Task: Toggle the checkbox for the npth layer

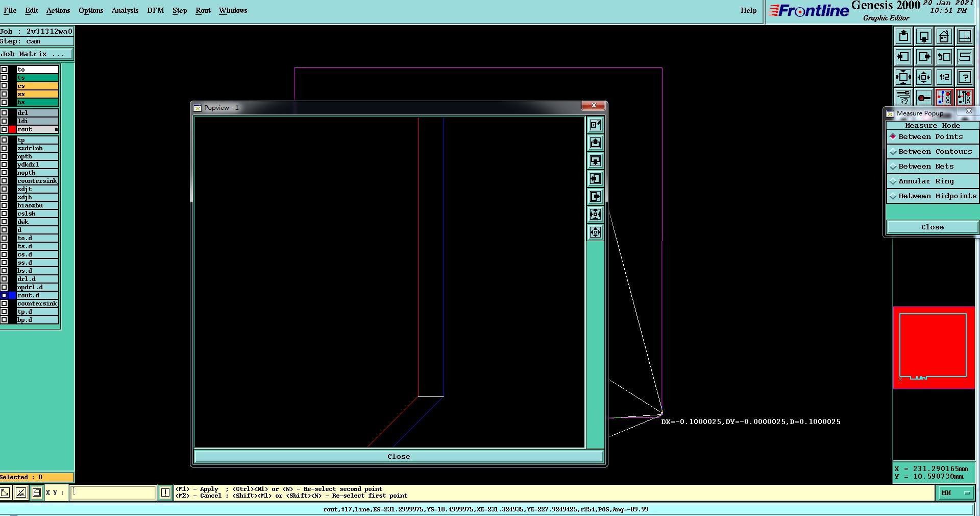Action: (x=4, y=156)
